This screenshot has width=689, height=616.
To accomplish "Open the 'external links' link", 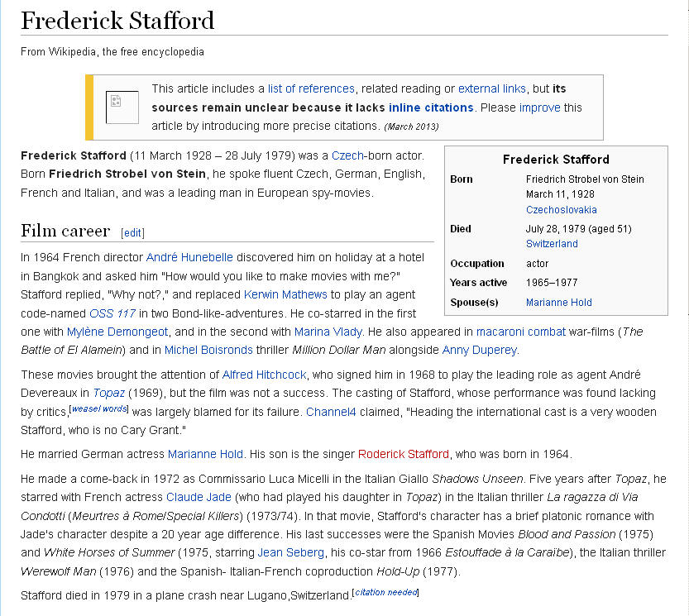I will point(491,88).
